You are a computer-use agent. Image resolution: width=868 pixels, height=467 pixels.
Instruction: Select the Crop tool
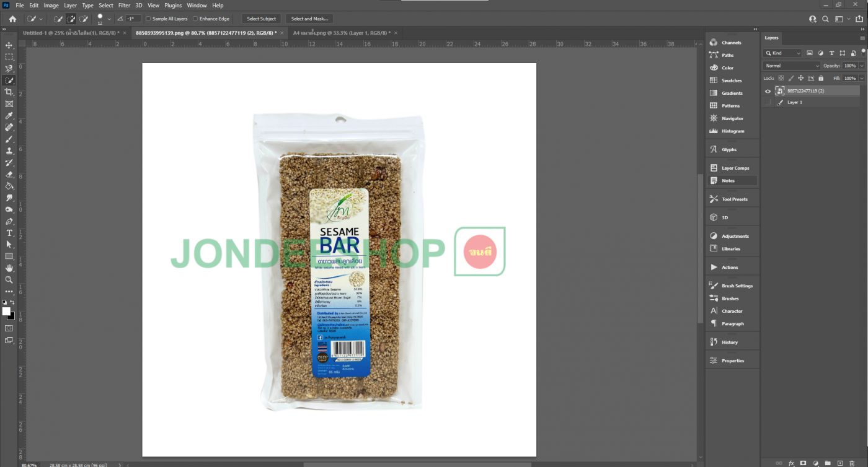pos(9,92)
